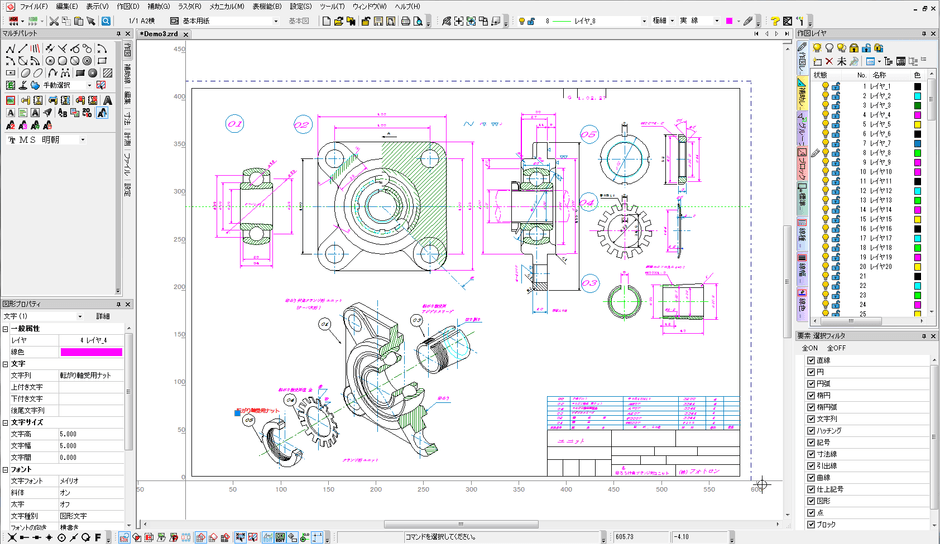The image size is (940, 544).
Task: Collapse the 文字サイズ property section
Action: click(5, 422)
